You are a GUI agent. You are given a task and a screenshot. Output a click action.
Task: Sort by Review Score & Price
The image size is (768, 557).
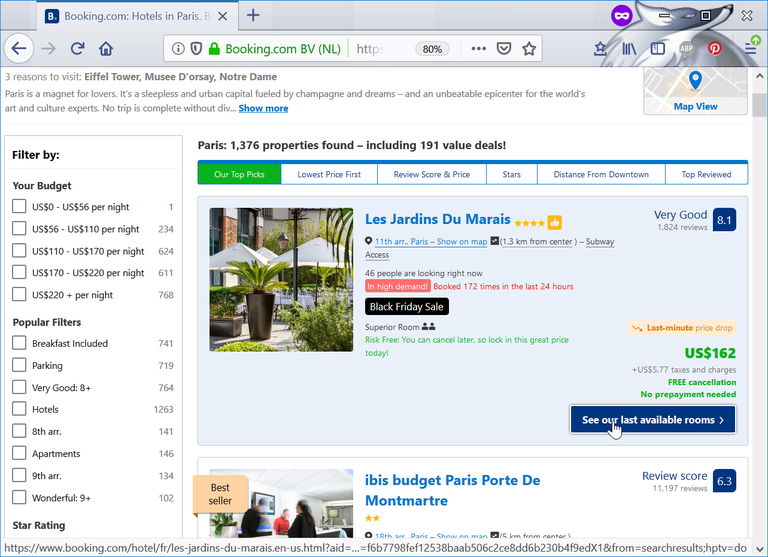point(432,174)
